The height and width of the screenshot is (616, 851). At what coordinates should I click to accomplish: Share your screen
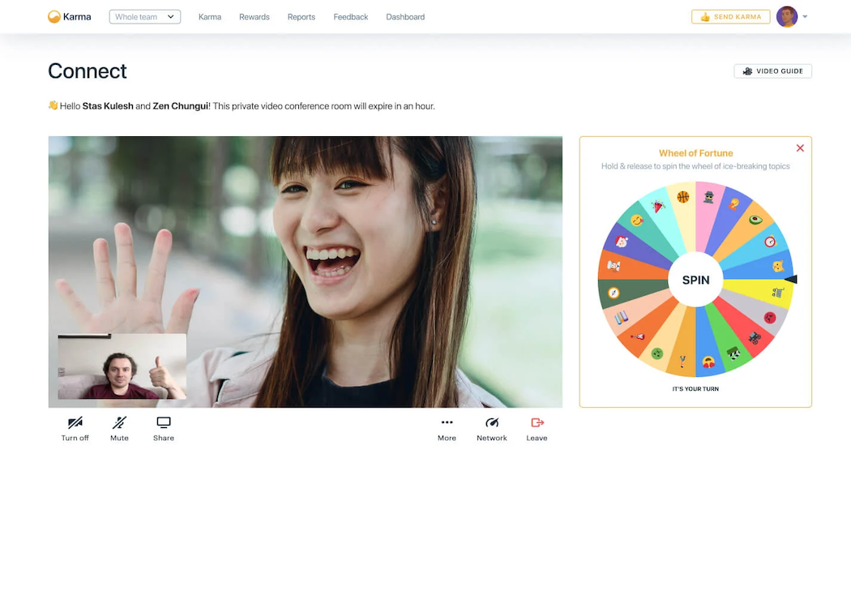163,428
